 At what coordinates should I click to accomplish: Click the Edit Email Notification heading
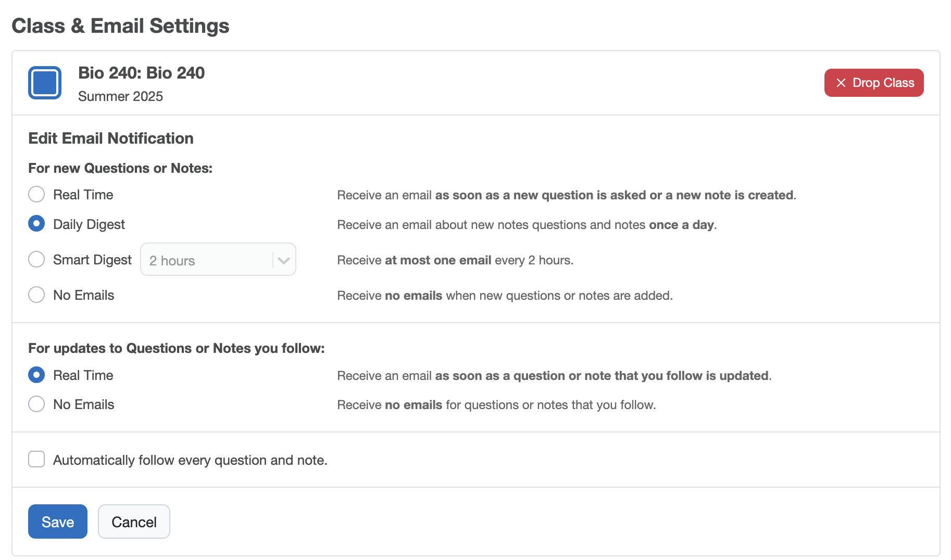(111, 138)
